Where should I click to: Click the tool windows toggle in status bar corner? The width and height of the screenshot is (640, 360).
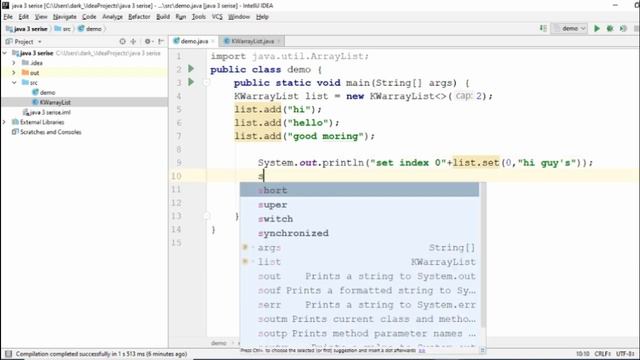point(8,354)
